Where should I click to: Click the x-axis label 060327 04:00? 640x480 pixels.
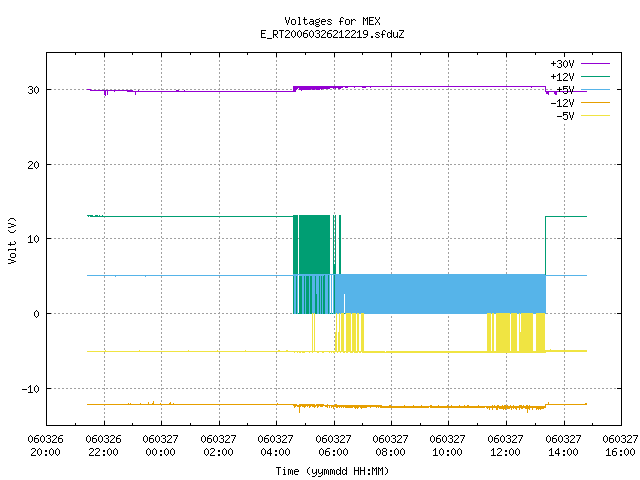(x=276, y=446)
